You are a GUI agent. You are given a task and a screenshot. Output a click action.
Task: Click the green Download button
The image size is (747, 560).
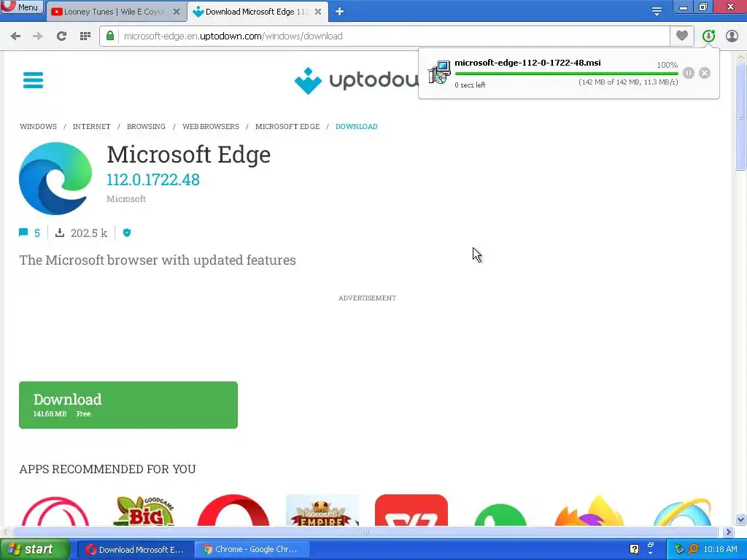[x=128, y=405]
